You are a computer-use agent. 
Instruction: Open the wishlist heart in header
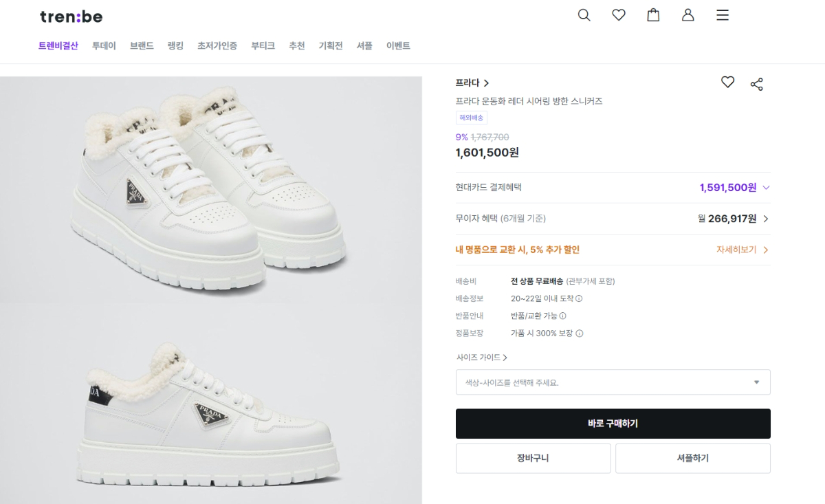tap(619, 15)
